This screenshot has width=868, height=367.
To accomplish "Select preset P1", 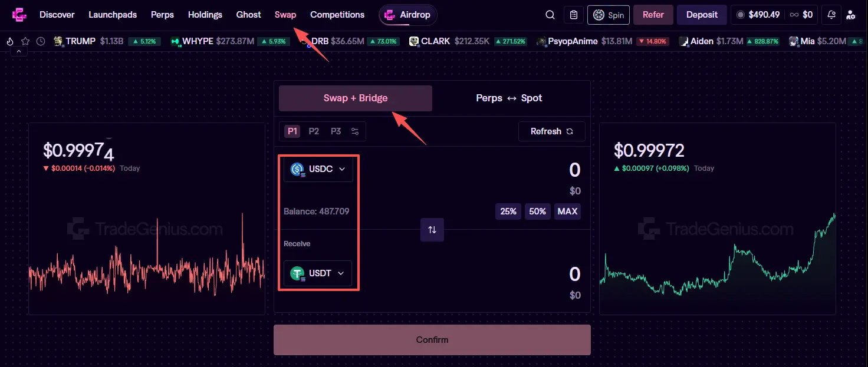I will tap(293, 131).
